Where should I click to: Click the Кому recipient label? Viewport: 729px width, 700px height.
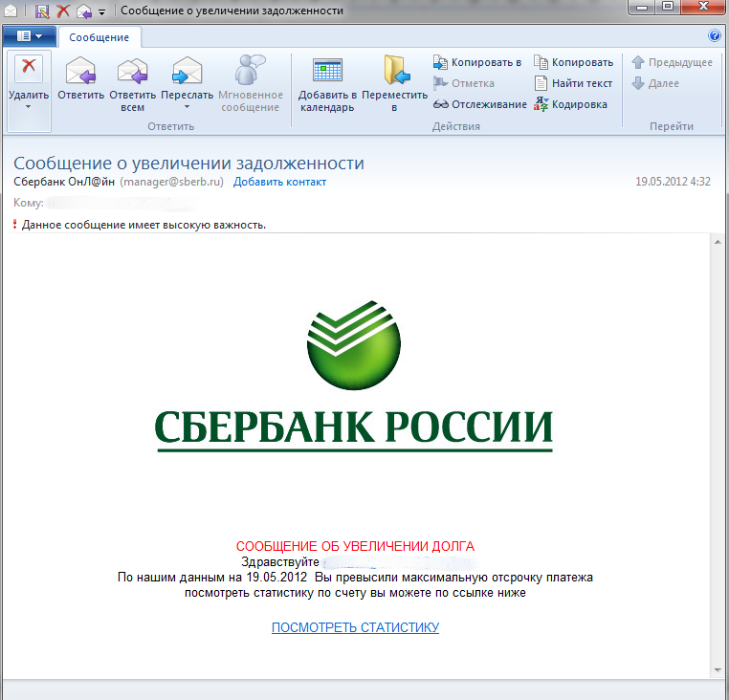click(29, 203)
